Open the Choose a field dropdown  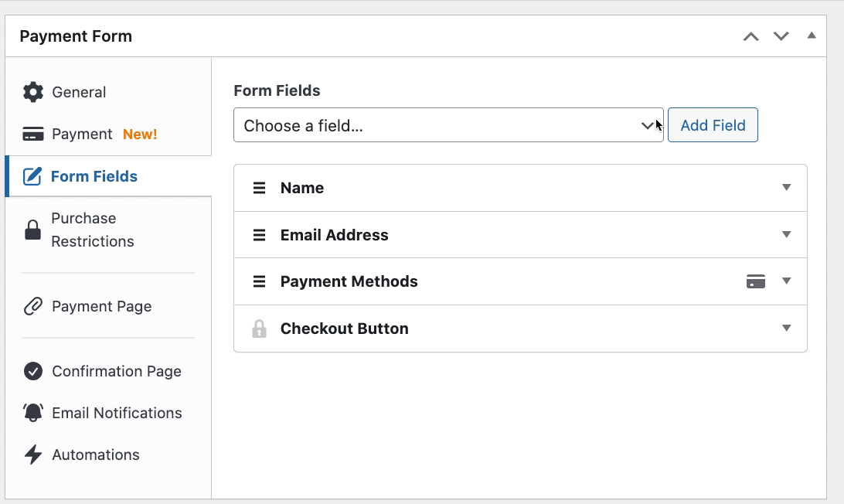pos(448,125)
